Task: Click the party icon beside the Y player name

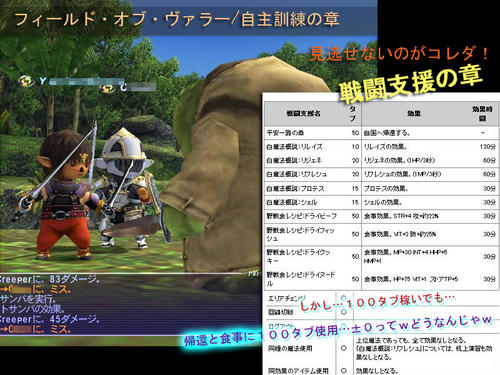Action: [x=26, y=81]
